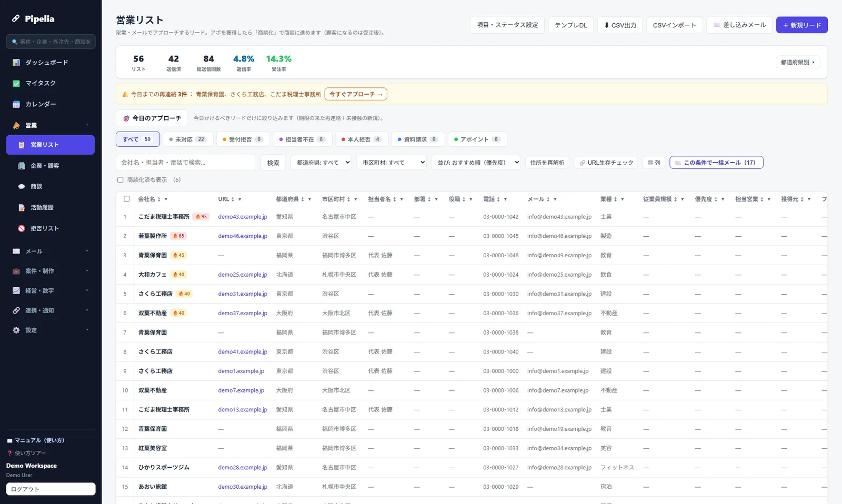Open the 商談 speech bubble icon
Viewport: 842px width, 504px height.
22,186
